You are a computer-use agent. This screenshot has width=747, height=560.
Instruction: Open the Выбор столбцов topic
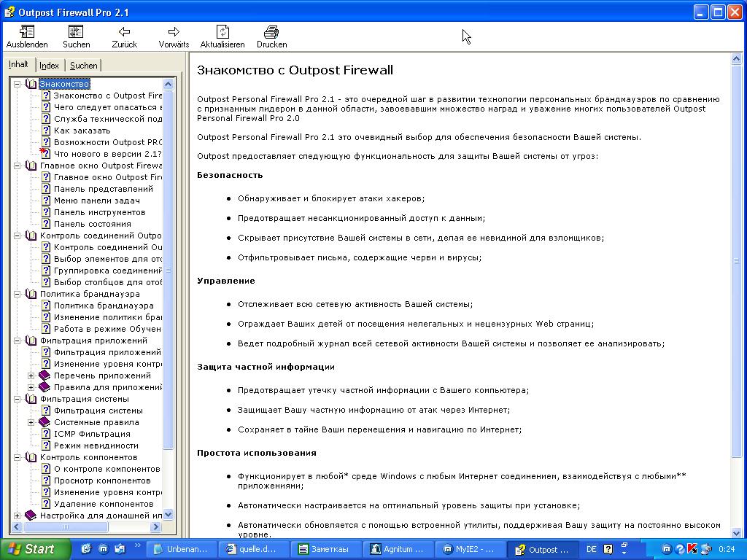coord(108,282)
